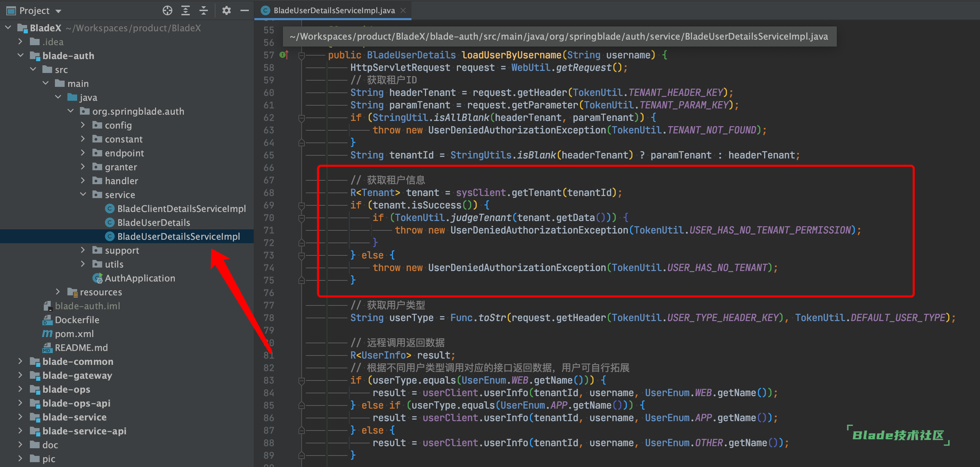Viewport: 980px width, 467px height.
Task: Click the Maven icon beside pom.xml
Action: pos(47,334)
